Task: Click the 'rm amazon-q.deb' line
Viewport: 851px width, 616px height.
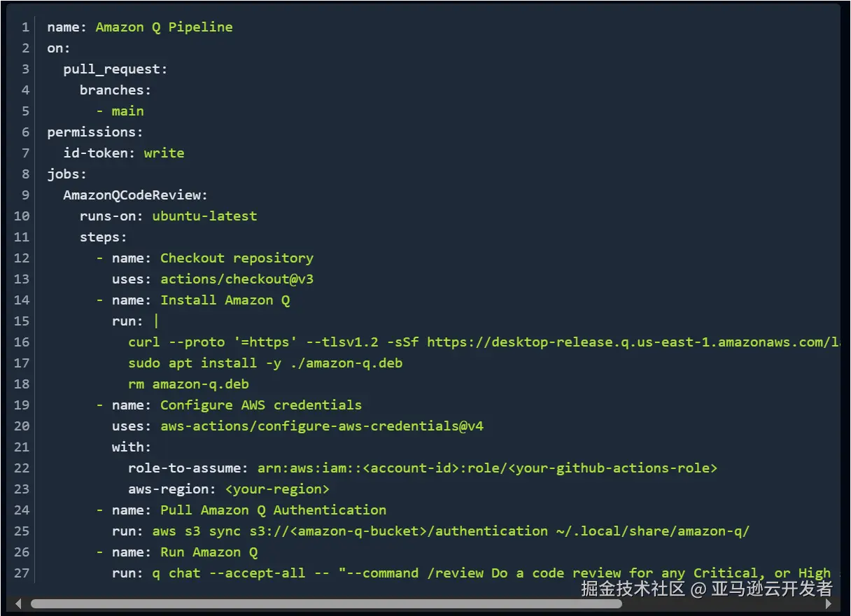Action: 189,384
